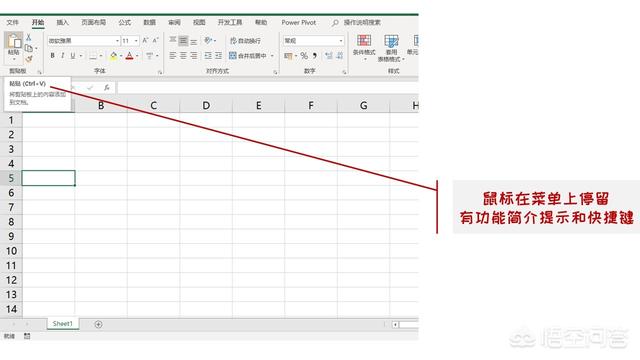Expand the fill color dropdown arrow
This screenshot has width=640, height=360.
tap(121, 56)
